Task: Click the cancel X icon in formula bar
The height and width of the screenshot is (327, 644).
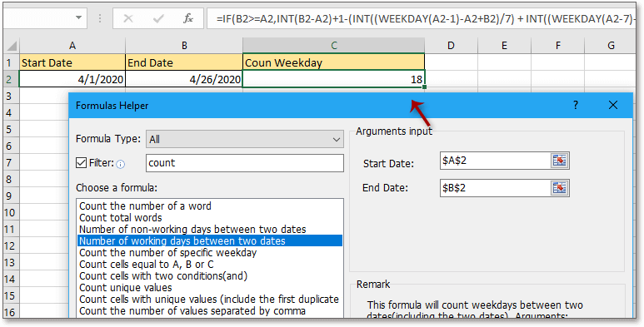Action: pos(128,18)
